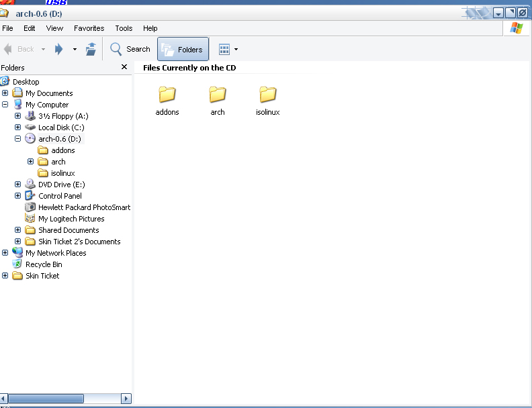Select DVD Drive (E:) in folder tree
The width and height of the screenshot is (532, 408).
pos(61,185)
